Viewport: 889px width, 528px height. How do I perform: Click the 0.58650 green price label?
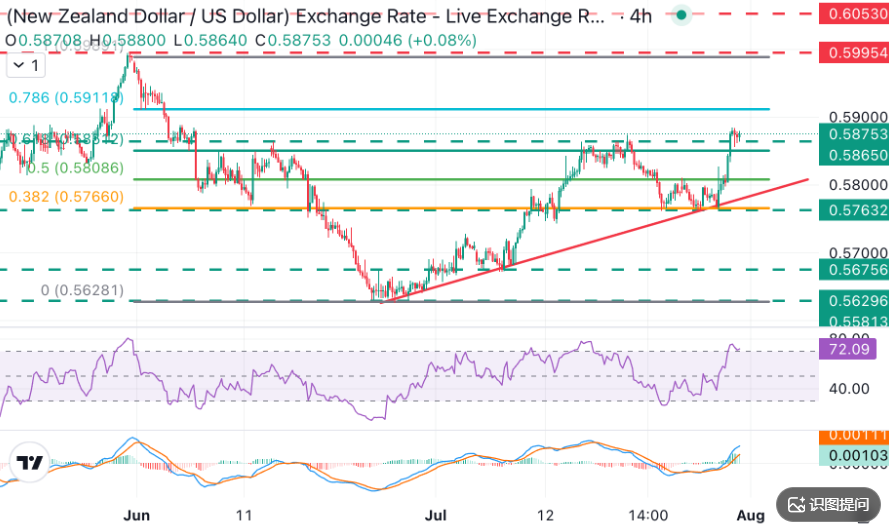854,155
